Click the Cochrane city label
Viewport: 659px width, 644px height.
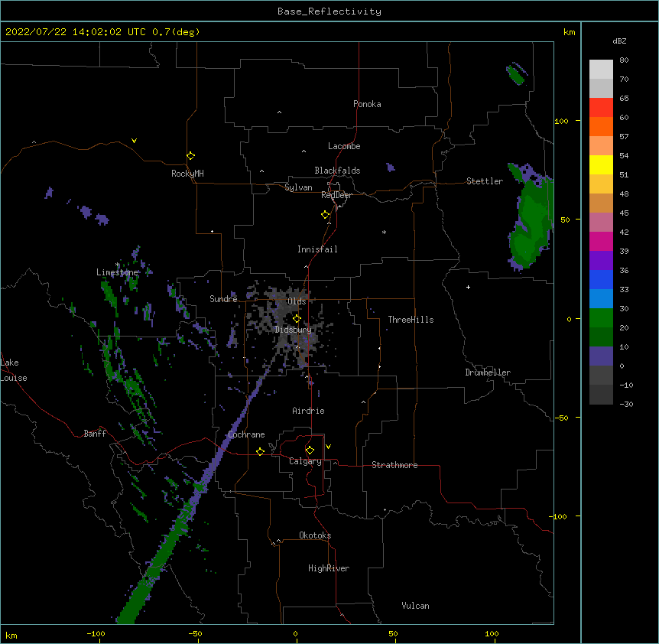[x=246, y=434]
